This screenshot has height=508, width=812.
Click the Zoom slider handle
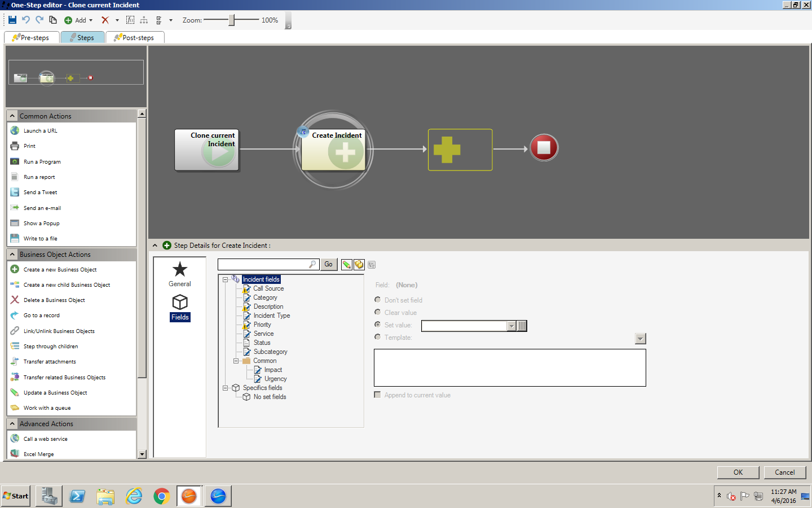[231, 20]
